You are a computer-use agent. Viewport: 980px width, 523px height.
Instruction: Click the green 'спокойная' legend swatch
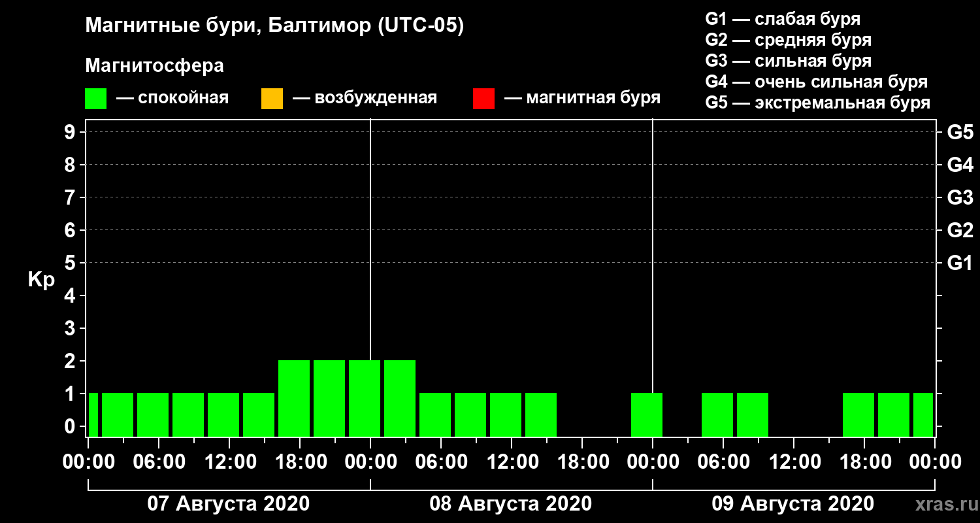[x=96, y=99]
